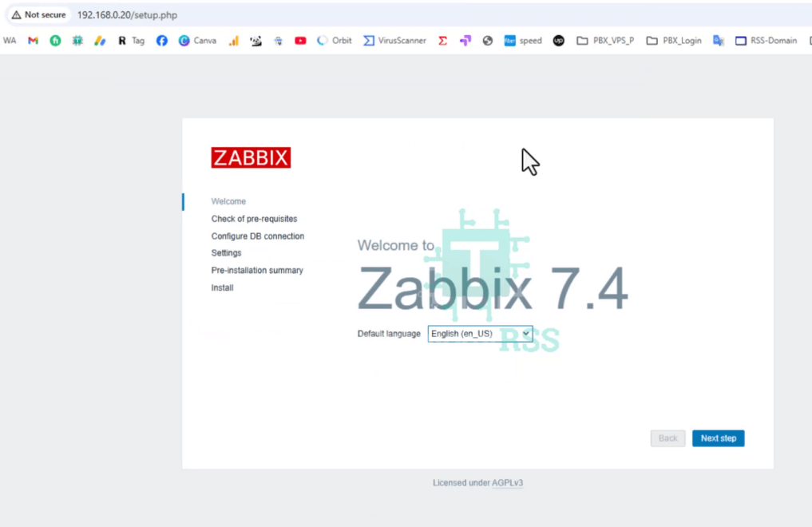Screen dimensions: 812x527
Task: Click the disabled Back button
Action: 667,438
